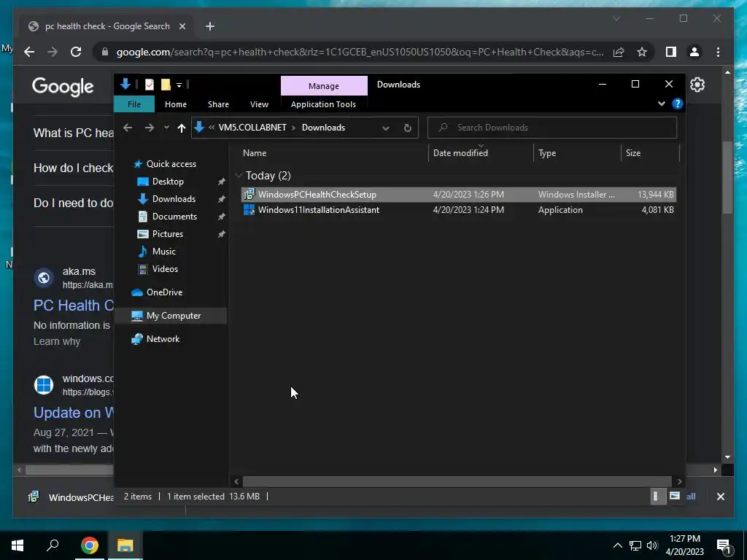Open Quick access in navigation pane
Screen dimensions: 747x560
pos(171,164)
